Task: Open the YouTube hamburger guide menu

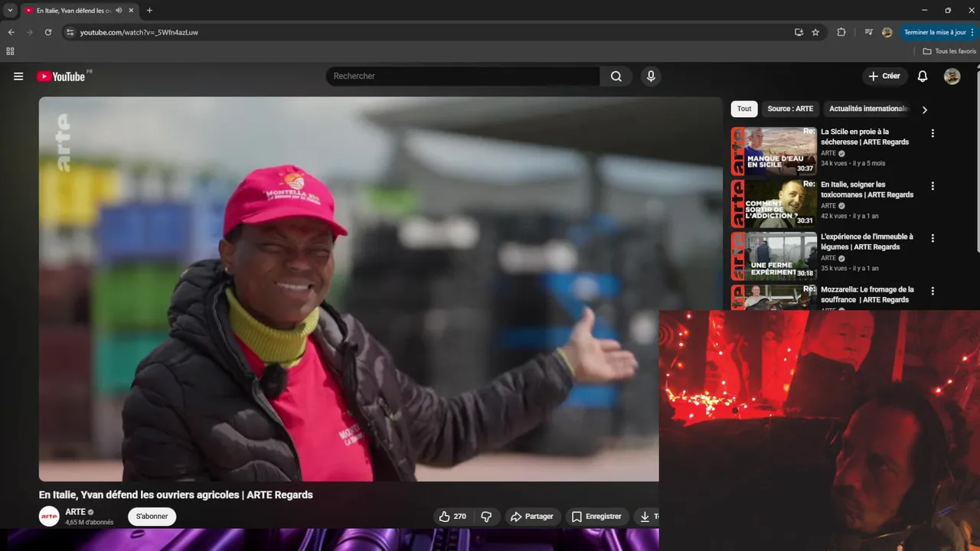Action: [18, 77]
